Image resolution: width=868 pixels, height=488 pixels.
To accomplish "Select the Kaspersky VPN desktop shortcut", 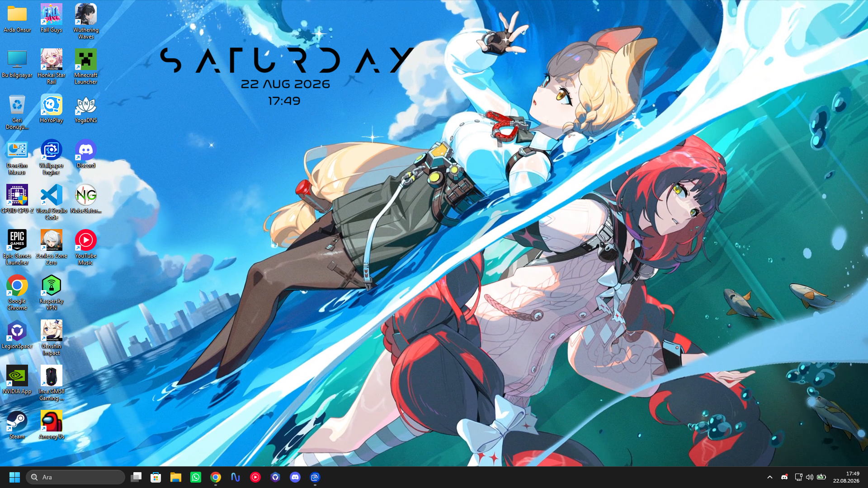I will (52, 292).
